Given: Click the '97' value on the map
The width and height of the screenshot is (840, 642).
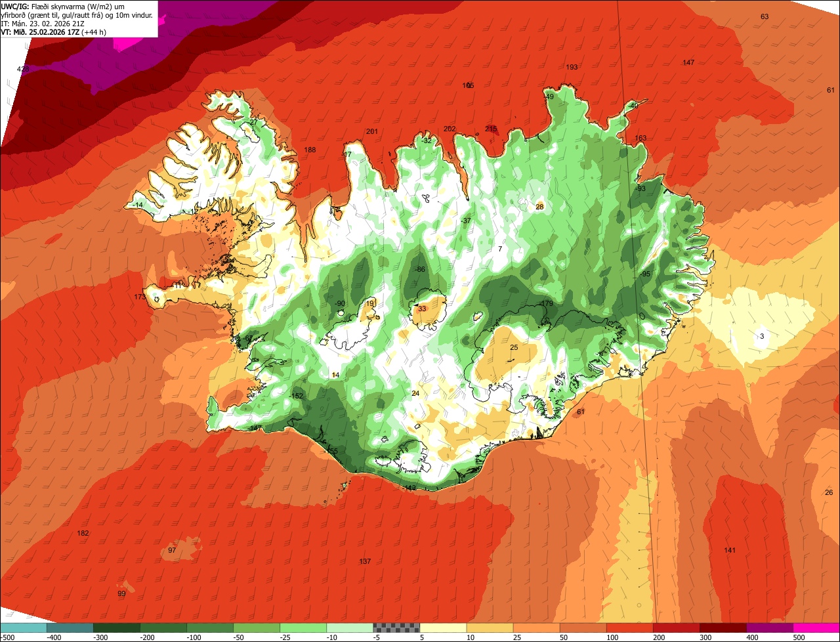Looking at the screenshot, I should point(172,550).
